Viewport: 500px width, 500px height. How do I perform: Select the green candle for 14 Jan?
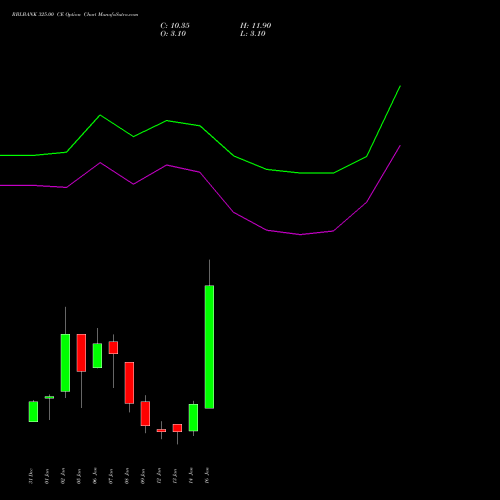pos(193,418)
